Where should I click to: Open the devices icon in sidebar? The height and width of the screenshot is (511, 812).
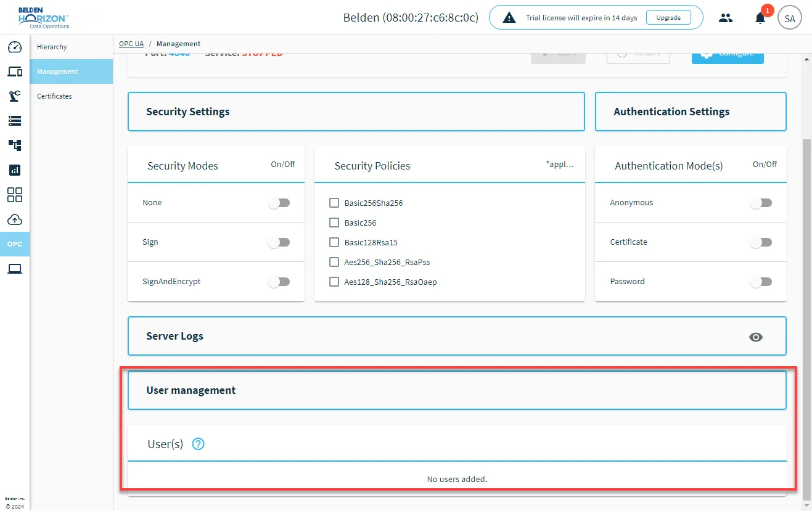(15, 72)
